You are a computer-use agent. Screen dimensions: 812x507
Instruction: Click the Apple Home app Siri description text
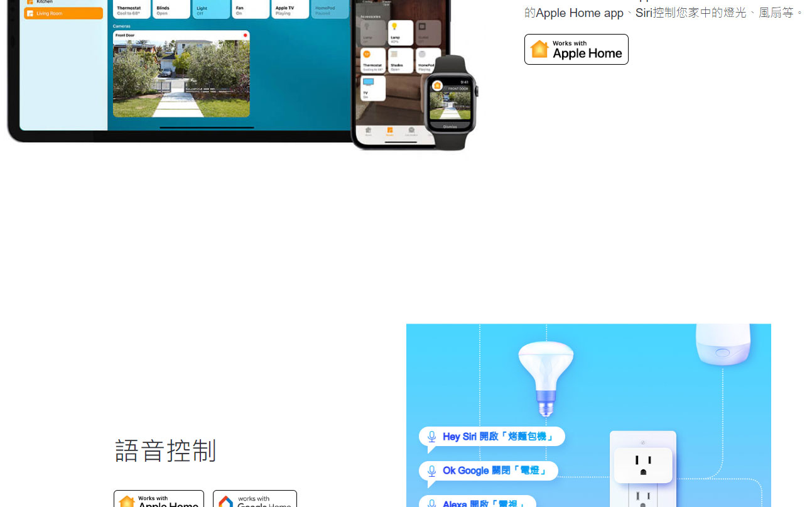point(664,13)
